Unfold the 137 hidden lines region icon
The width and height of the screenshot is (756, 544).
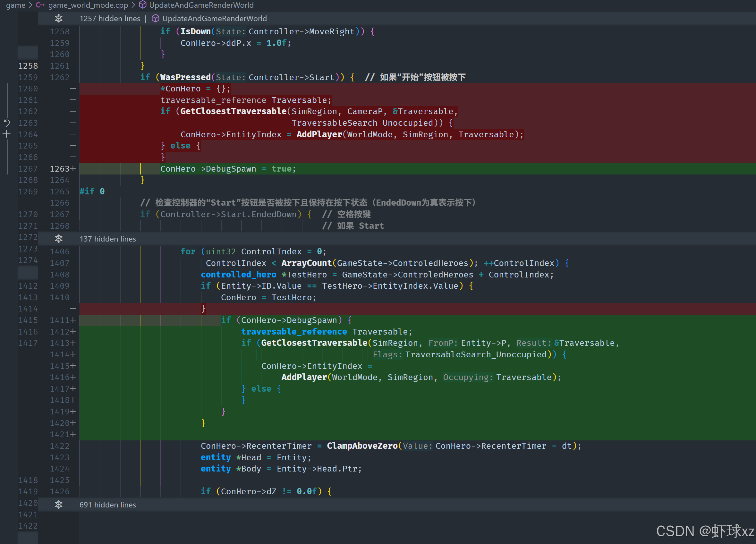click(59, 239)
